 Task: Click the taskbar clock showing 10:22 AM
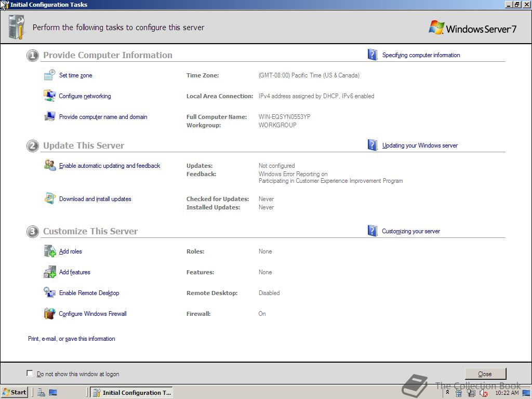(x=507, y=393)
